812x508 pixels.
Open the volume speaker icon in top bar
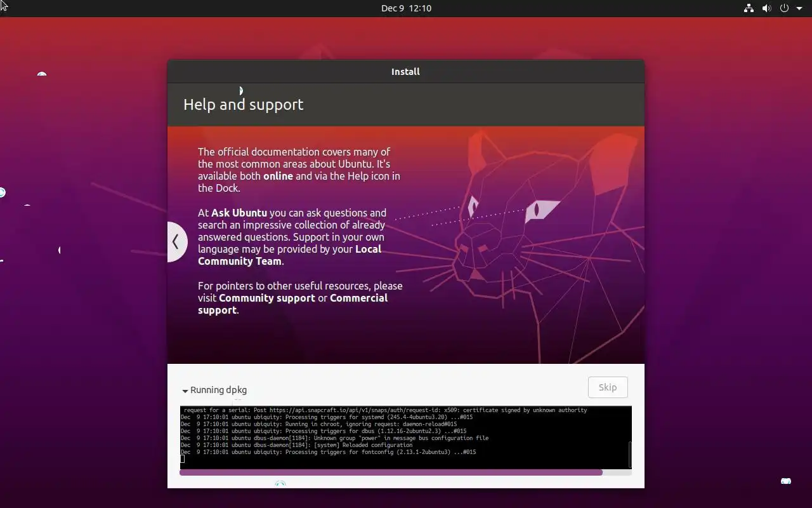(766, 8)
